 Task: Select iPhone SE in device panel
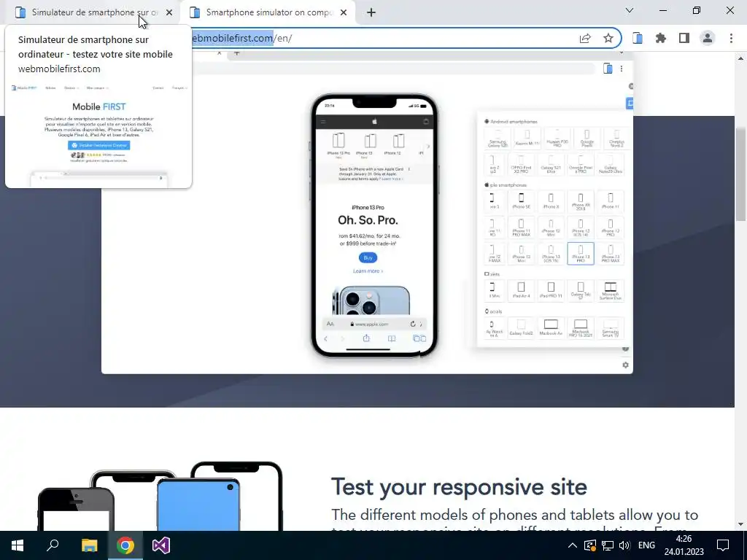(521, 201)
